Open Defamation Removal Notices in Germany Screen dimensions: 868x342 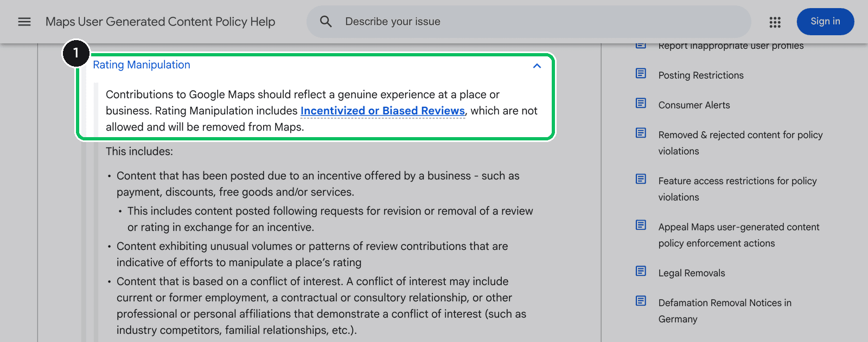pyautogui.click(x=725, y=311)
